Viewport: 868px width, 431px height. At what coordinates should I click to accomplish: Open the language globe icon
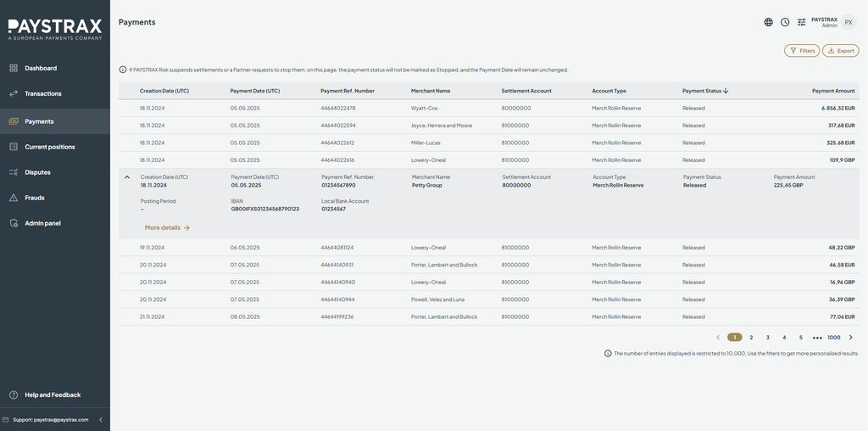coord(768,22)
